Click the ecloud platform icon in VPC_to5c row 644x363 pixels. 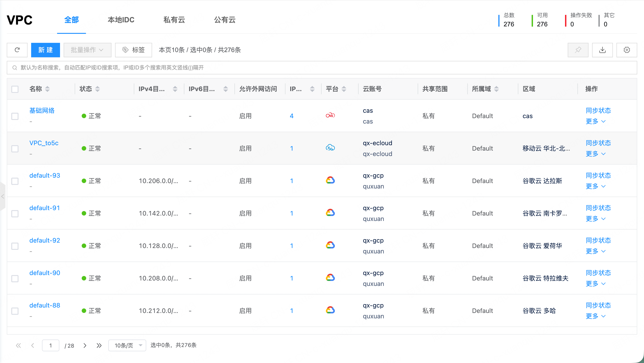point(330,148)
